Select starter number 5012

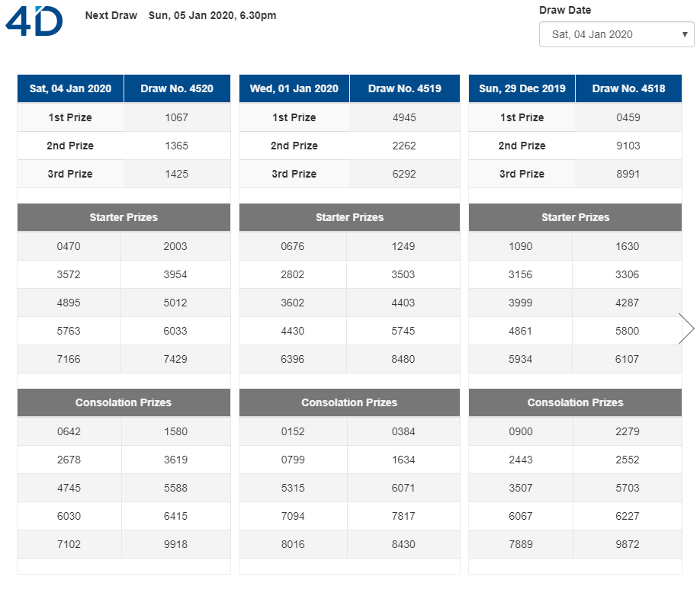[175, 303]
